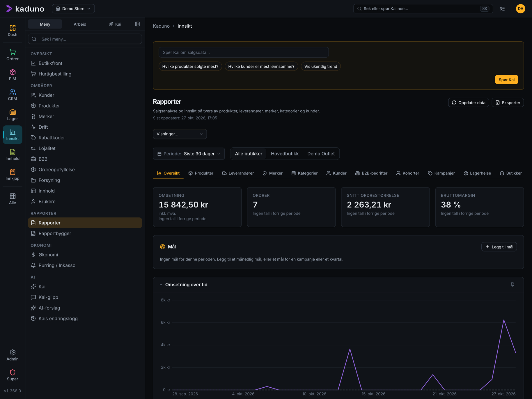Pin the Omsetning over tid chart

[x=512, y=285]
